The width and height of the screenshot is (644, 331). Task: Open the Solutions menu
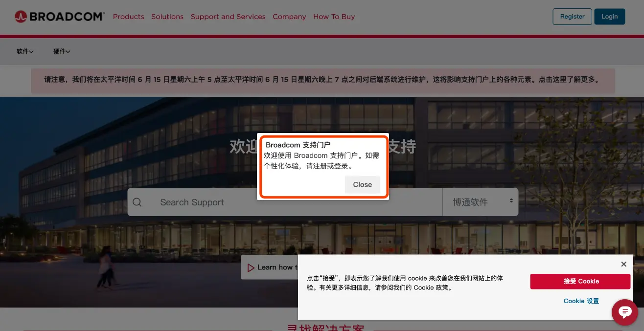(167, 17)
